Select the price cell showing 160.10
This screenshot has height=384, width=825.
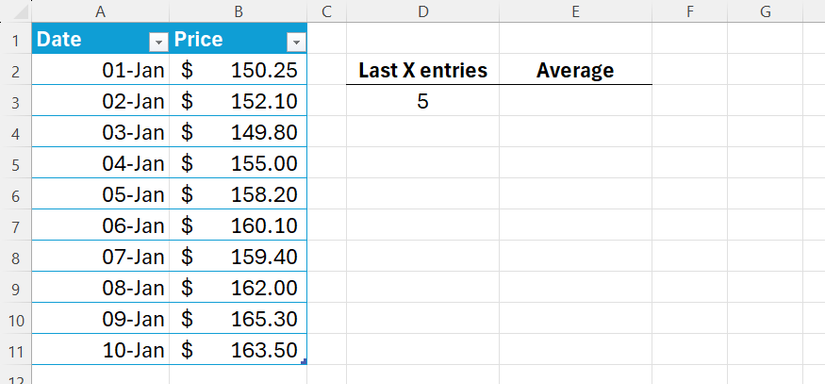(238, 225)
